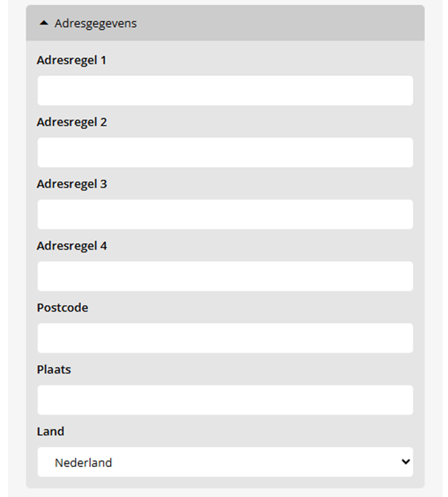The image size is (448, 497).
Task: Focus the Adresregel 2 input box
Action: point(225,153)
